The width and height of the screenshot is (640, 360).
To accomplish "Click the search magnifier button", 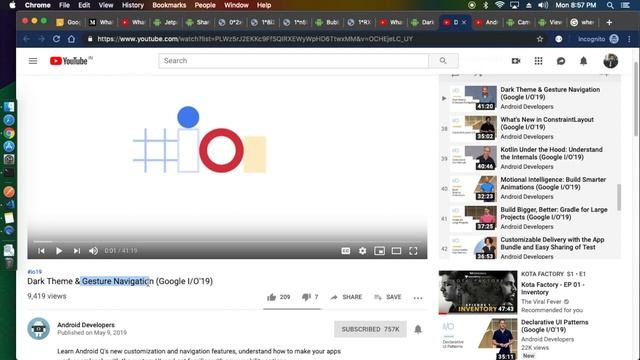I will (443, 61).
